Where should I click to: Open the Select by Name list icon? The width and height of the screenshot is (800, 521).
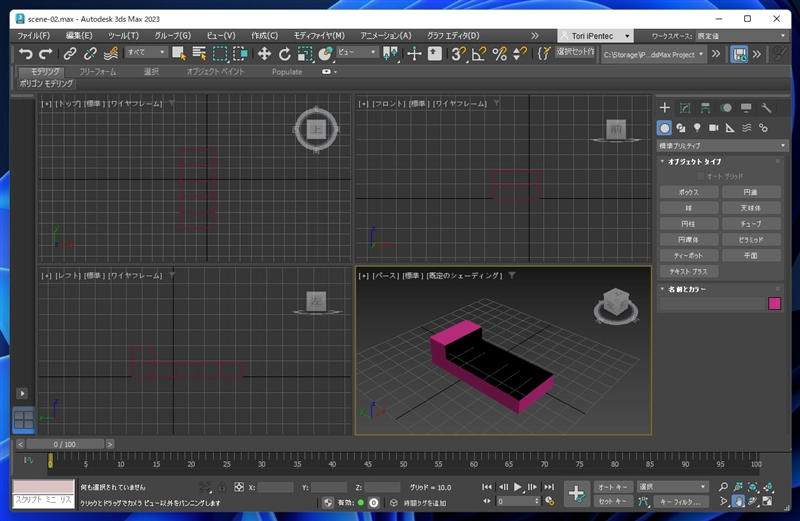199,54
